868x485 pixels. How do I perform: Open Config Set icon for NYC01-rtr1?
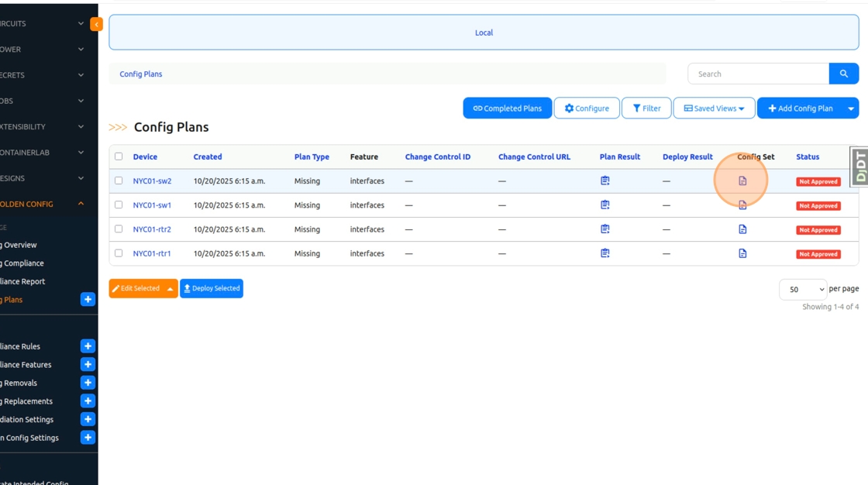742,253
